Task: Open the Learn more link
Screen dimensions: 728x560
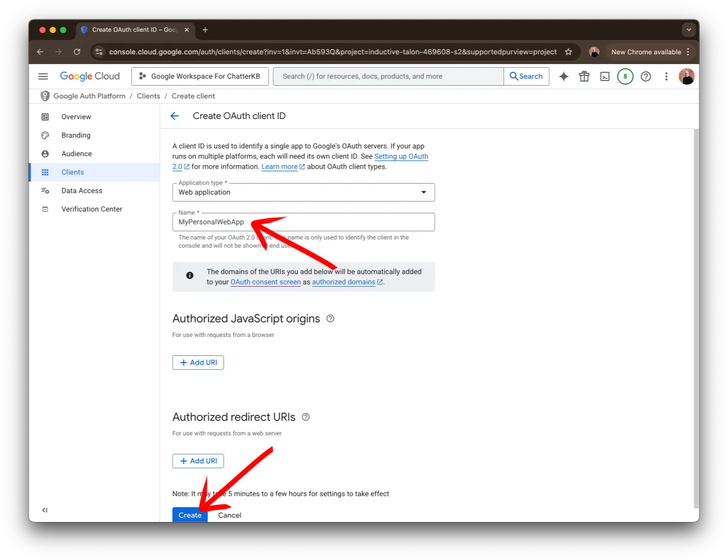Action: point(283,167)
